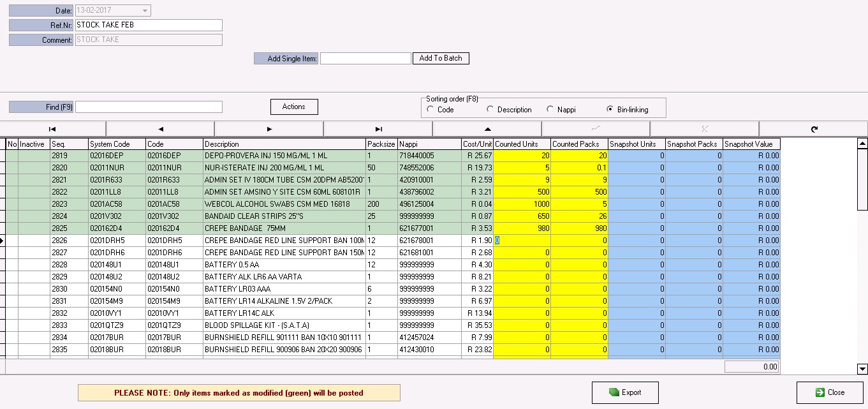The height and width of the screenshot is (409, 868).
Task: Click System Code cell 0201R633
Action: coord(117,180)
